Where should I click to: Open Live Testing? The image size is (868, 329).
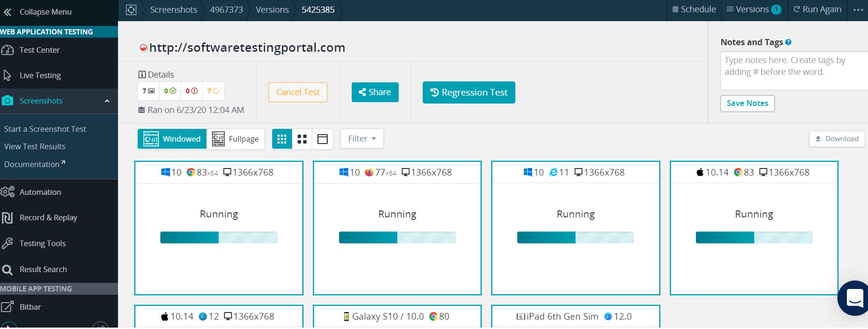pos(40,75)
